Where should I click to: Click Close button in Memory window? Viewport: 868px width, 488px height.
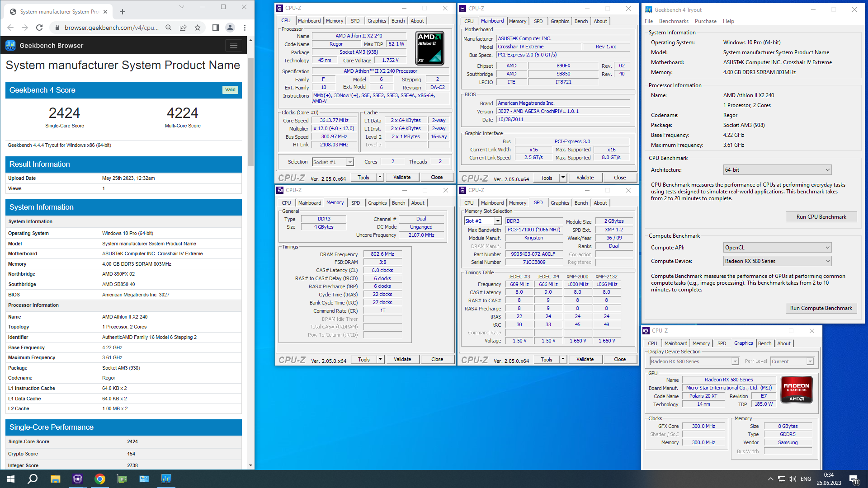click(x=437, y=359)
